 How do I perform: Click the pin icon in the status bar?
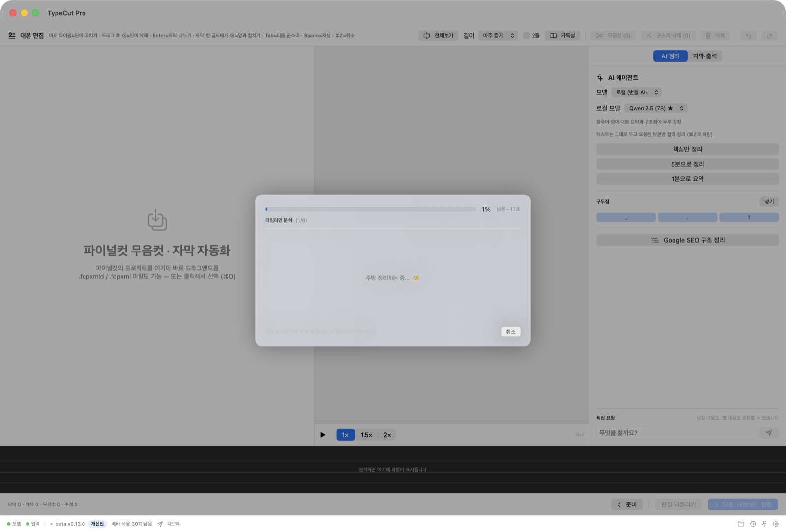pos(764,524)
